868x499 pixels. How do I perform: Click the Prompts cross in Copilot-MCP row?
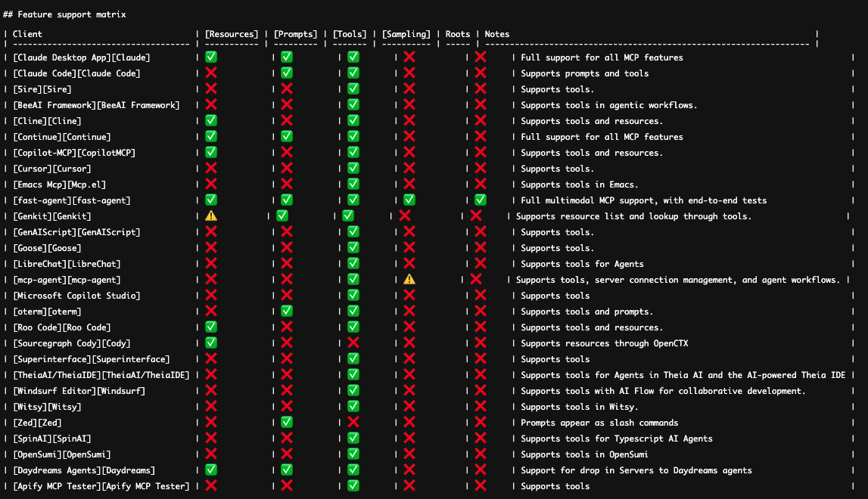coord(286,152)
